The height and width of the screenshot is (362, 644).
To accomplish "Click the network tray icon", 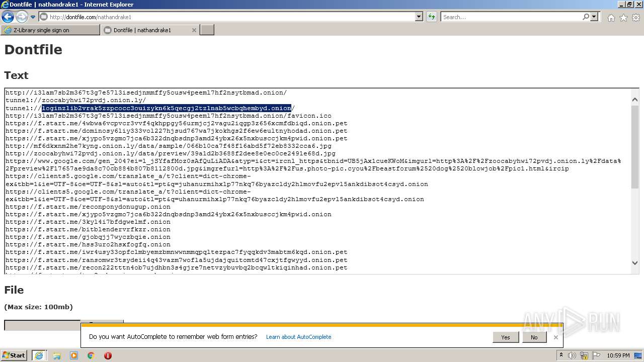I will pos(585,355).
